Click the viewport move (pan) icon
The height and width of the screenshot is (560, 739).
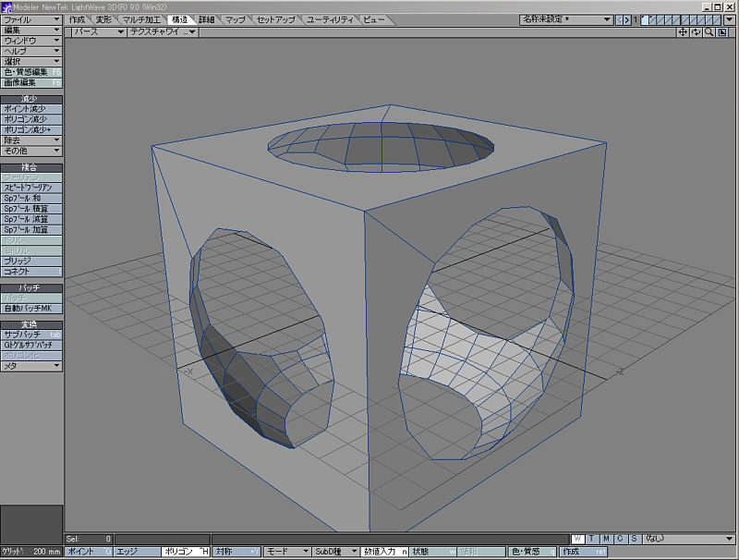point(683,31)
